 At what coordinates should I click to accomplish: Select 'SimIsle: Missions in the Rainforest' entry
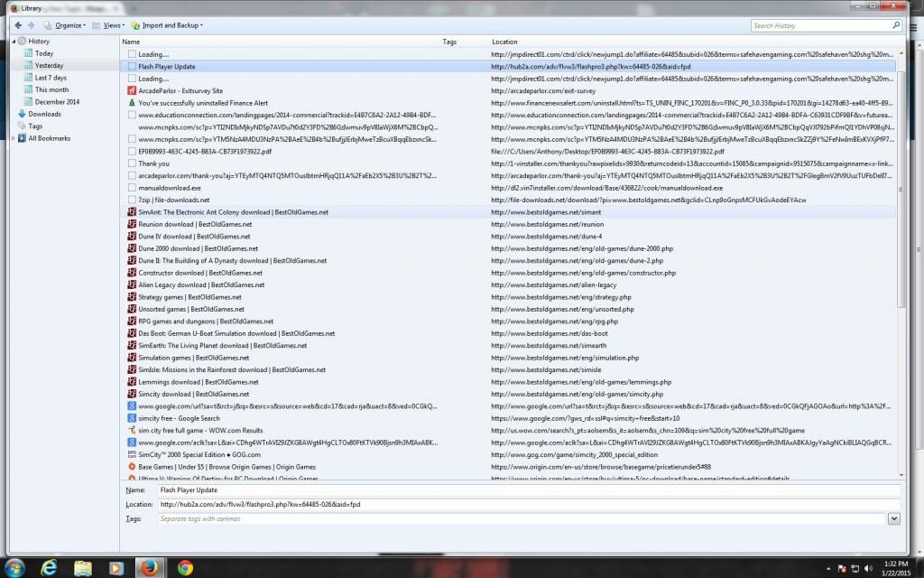coord(508,369)
